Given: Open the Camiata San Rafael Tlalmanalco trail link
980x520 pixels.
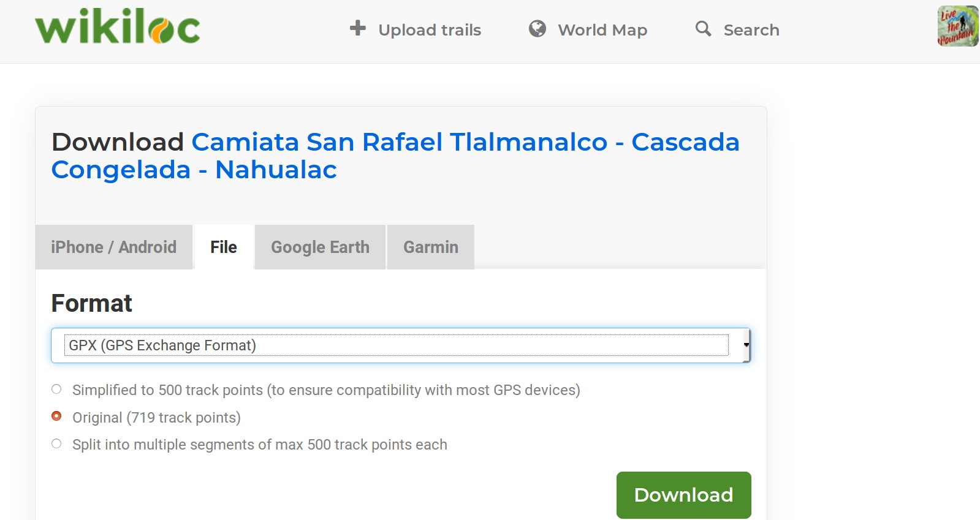Looking at the screenshot, I should [x=395, y=156].
